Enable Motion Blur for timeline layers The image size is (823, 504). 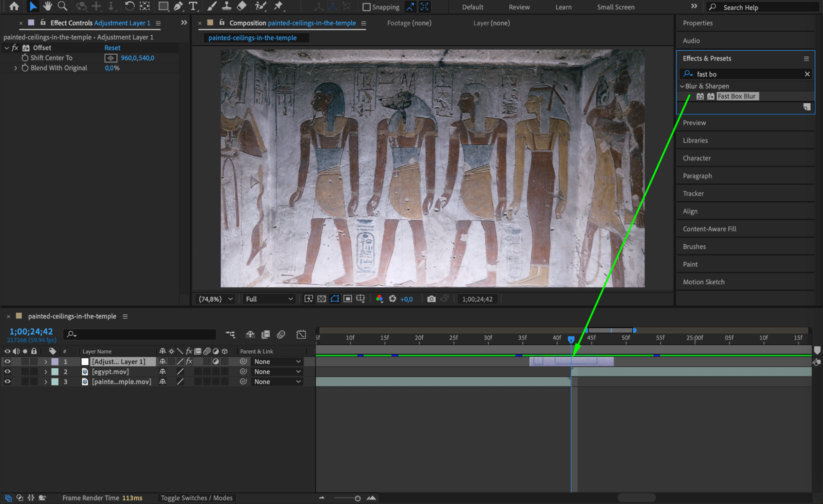coord(281,334)
